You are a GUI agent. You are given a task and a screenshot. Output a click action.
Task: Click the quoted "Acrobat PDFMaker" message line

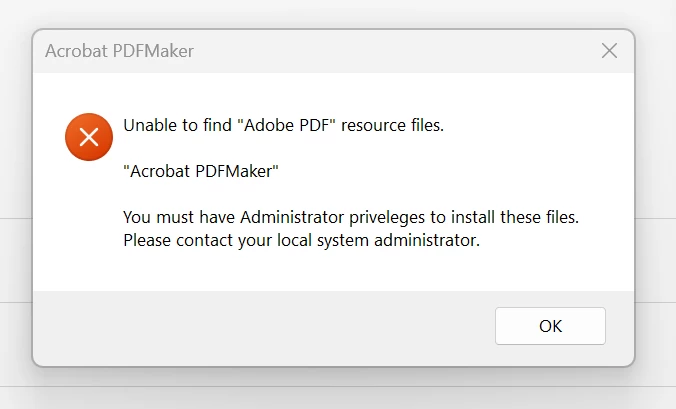[x=200, y=171]
